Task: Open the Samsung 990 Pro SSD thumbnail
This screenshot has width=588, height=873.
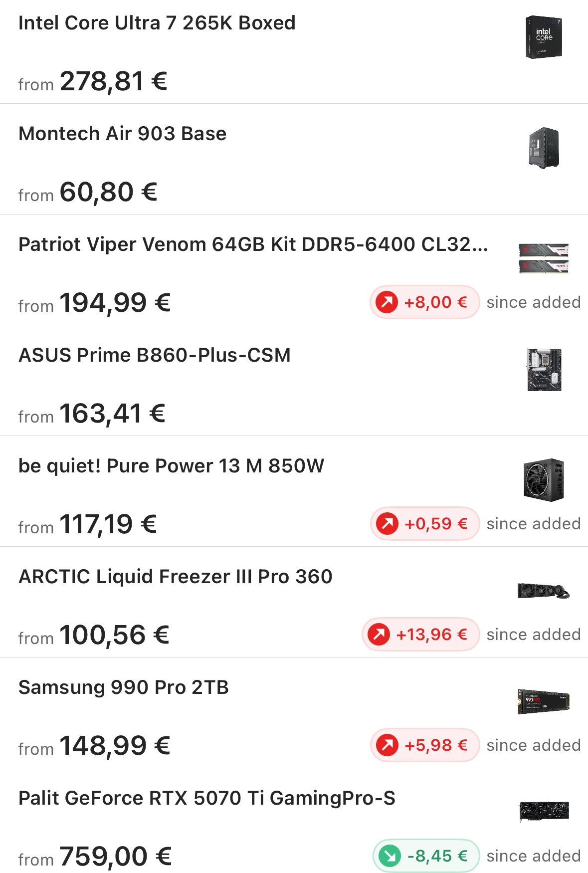Action: tap(544, 701)
